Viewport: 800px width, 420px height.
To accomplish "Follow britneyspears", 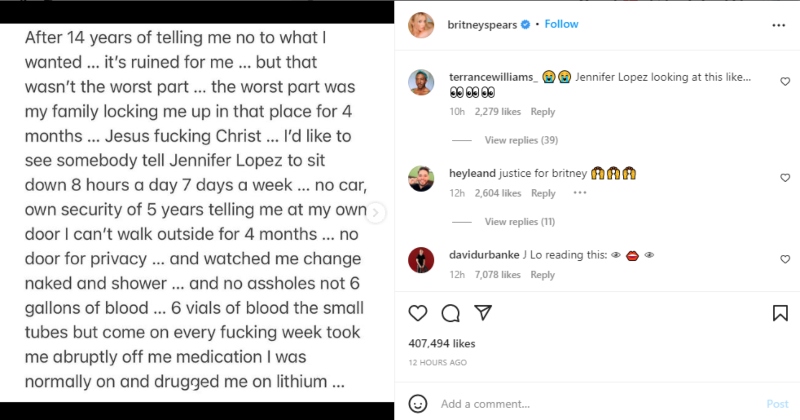I will [561, 24].
